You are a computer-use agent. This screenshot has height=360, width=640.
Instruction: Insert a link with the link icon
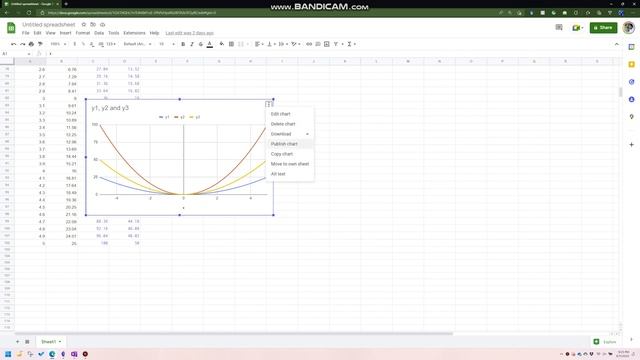(x=309, y=44)
